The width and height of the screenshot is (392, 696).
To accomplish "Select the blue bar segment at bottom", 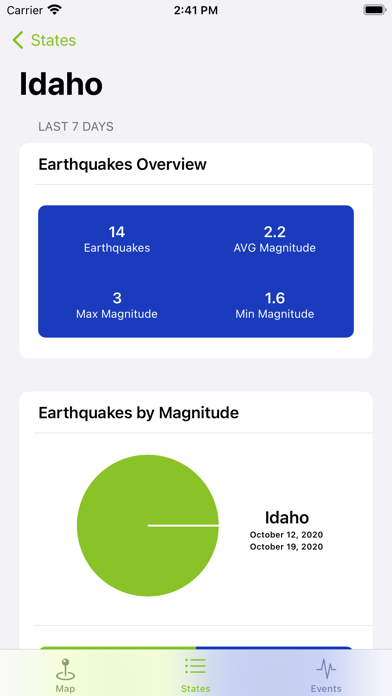I will [x=274, y=649].
